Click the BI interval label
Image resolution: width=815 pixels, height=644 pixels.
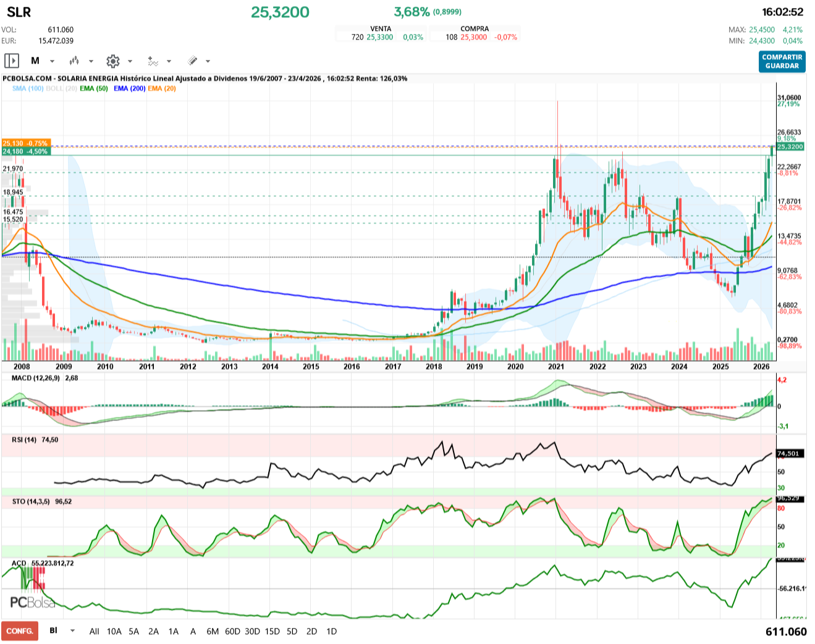click(x=54, y=630)
